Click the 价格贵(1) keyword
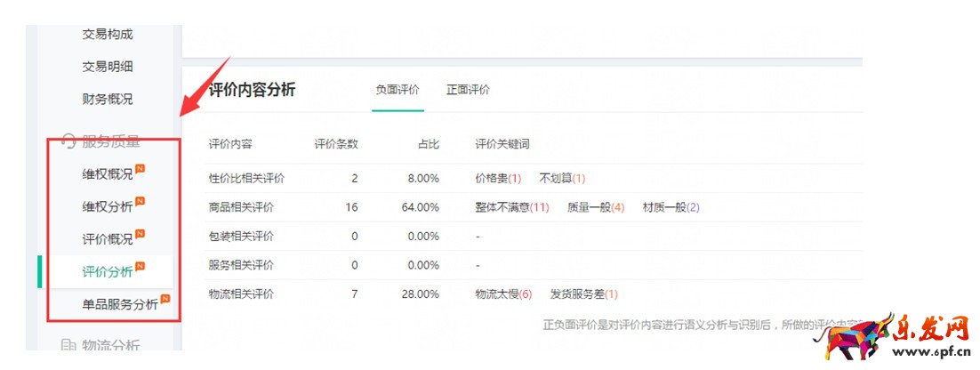Screen dimensions: 980x370 498,179
